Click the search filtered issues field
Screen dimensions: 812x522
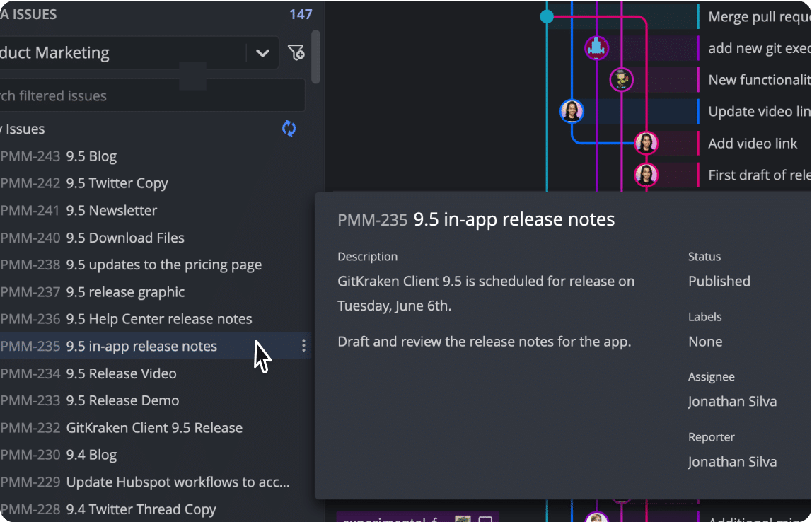click(141, 95)
